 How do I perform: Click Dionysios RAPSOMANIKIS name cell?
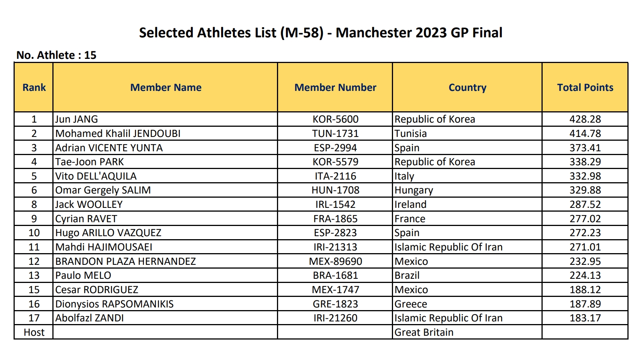165,304
